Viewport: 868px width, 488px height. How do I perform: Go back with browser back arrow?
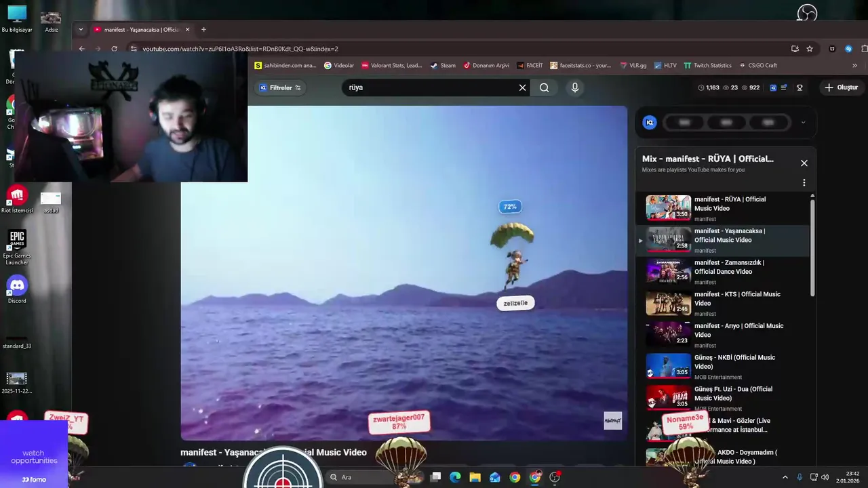click(x=82, y=49)
